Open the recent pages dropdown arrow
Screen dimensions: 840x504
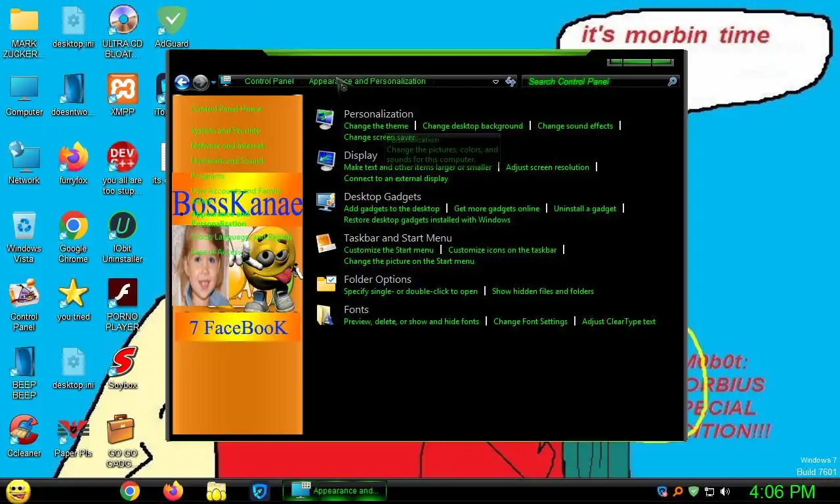click(213, 83)
